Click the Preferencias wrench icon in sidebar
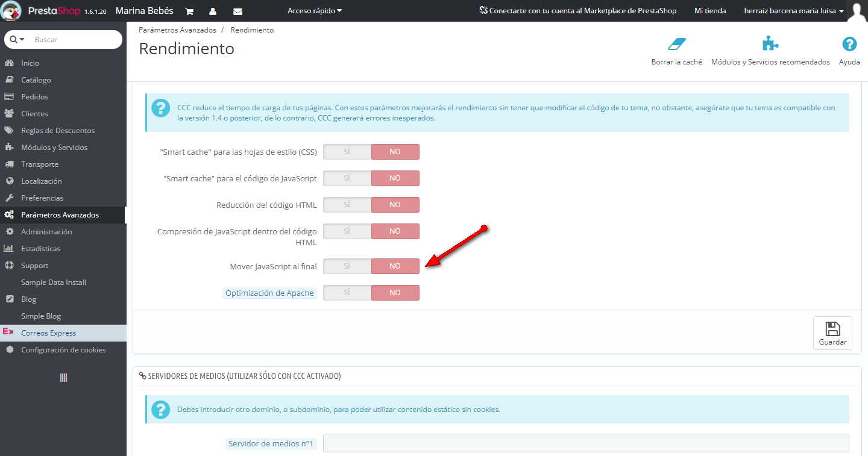Screen dimensions: 868x456 (x=9, y=198)
